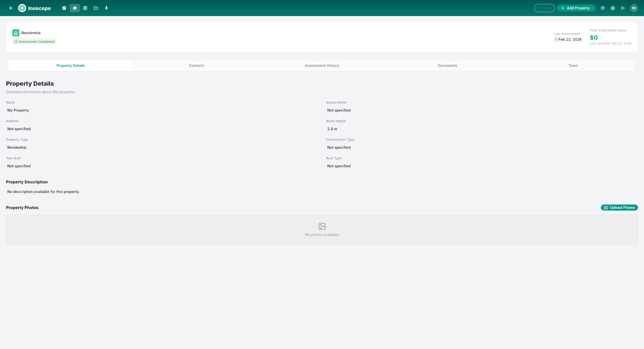
Task: Open the dashboard grid icon in navbar
Action: pos(64,8)
